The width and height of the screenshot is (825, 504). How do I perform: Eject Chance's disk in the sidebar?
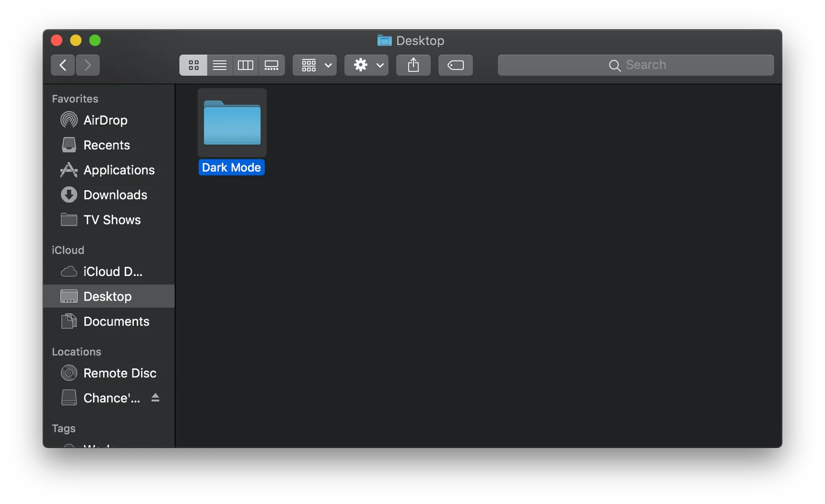click(155, 398)
